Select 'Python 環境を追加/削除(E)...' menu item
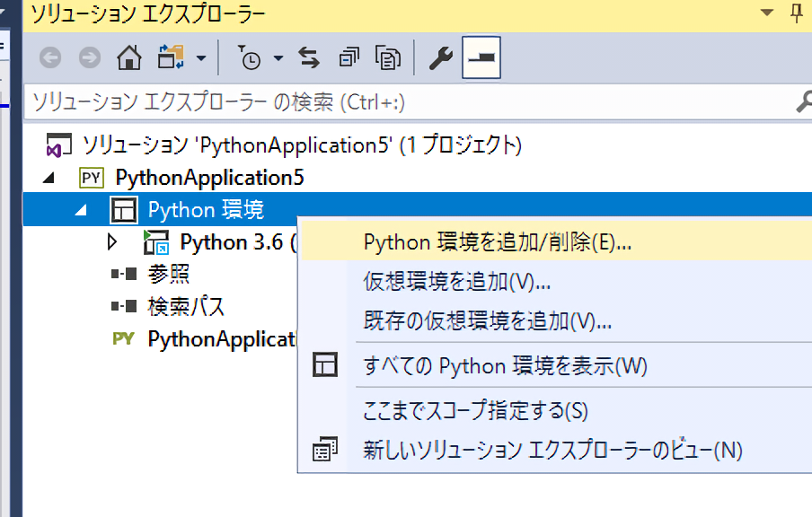This screenshot has height=517, width=812. (x=498, y=242)
